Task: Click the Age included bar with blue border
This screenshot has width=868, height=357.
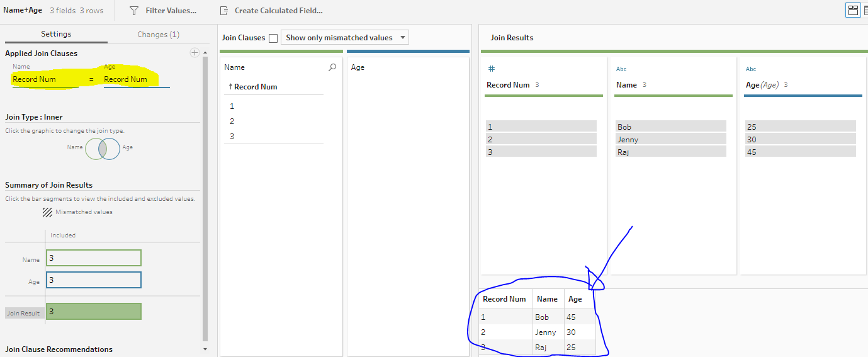Action: tap(94, 280)
